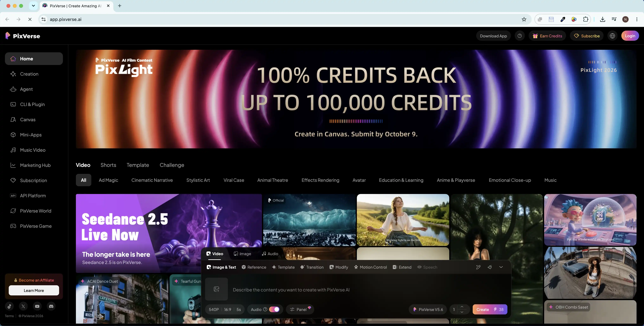Open the Terms link in sidebar footer
Screen dimensions: 644x326
9,316
